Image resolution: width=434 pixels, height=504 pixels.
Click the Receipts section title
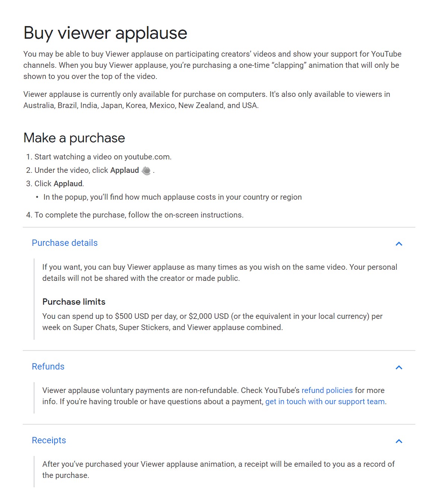pos(49,440)
